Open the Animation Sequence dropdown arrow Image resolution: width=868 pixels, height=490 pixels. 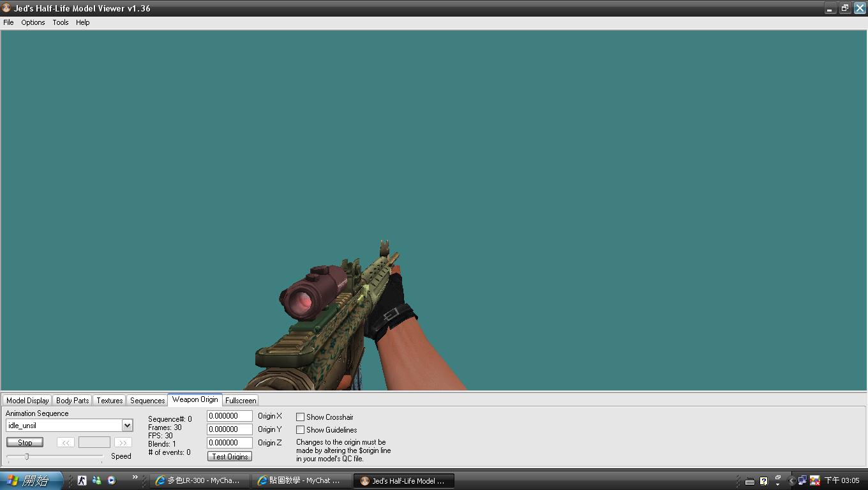click(x=127, y=426)
